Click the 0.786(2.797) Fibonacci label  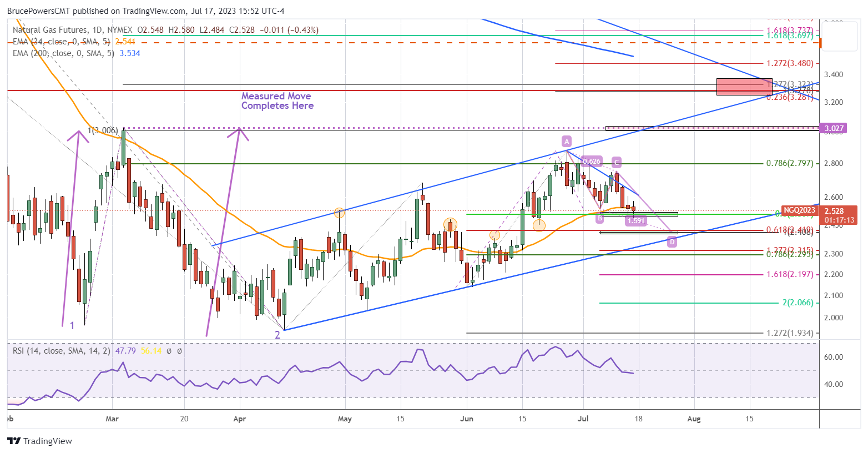point(790,163)
